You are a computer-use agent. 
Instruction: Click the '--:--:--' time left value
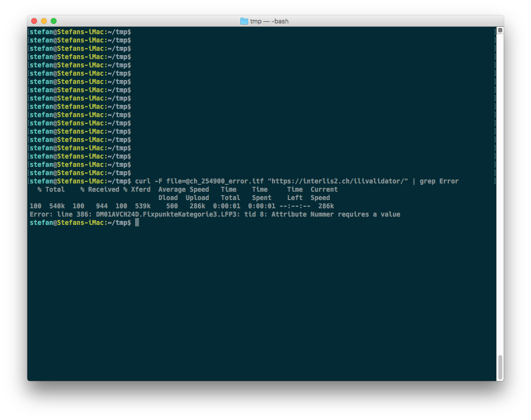pyautogui.click(x=295, y=206)
